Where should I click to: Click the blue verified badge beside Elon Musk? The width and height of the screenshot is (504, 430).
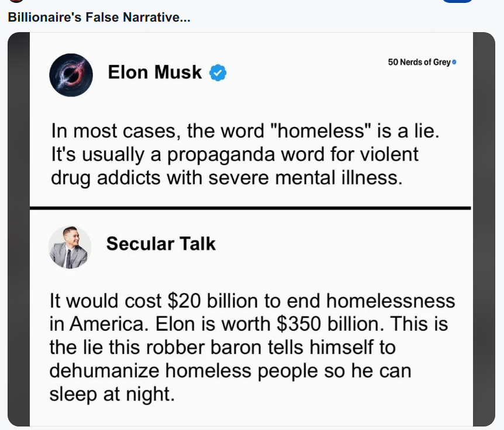[218, 73]
